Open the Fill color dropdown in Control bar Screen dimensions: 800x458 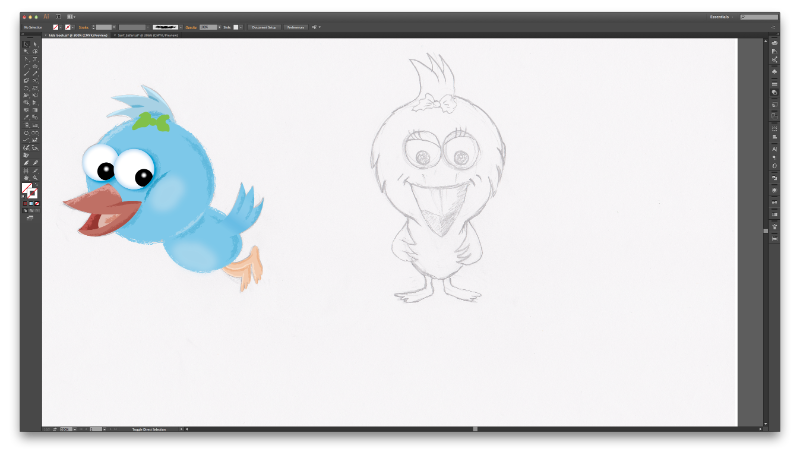click(x=62, y=27)
